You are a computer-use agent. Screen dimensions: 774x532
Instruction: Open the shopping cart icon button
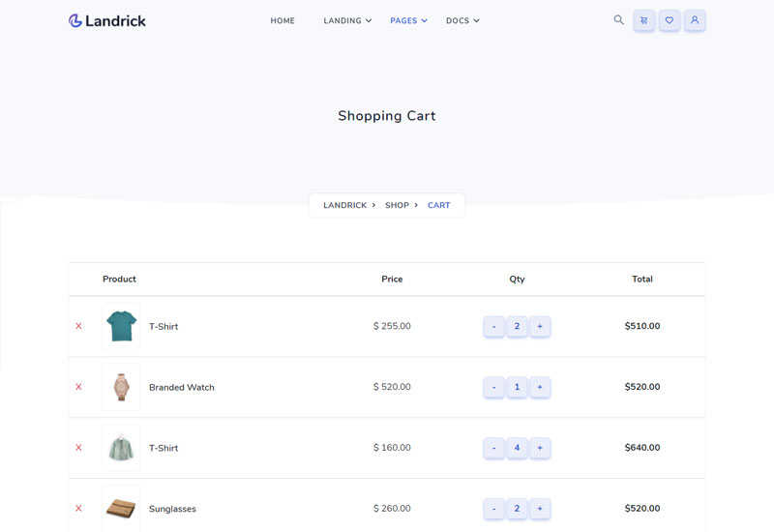(643, 20)
